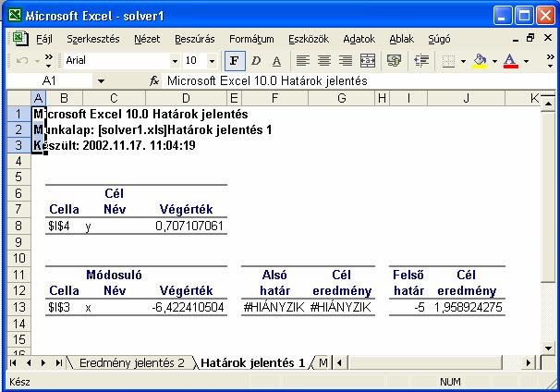Click in the formula bar text
The width and height of the screenshot is (560, 392).
click(267, 81)
